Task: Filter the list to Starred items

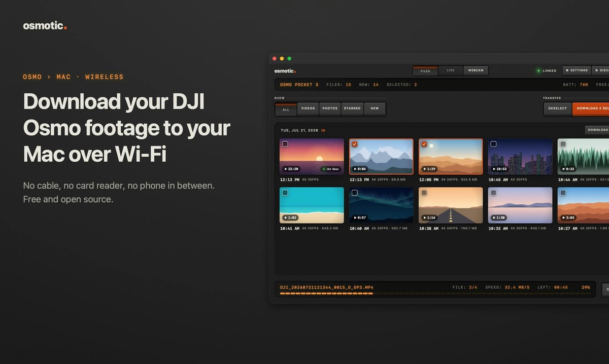Action: click(352, 108)
